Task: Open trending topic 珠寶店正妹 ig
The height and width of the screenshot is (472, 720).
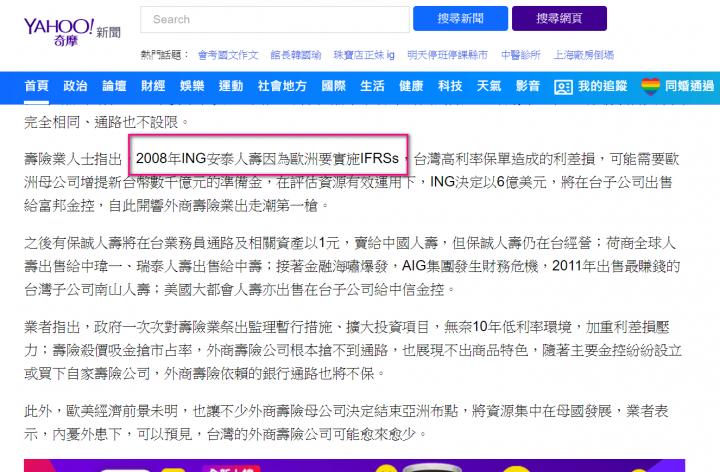Action: (364, 55)
